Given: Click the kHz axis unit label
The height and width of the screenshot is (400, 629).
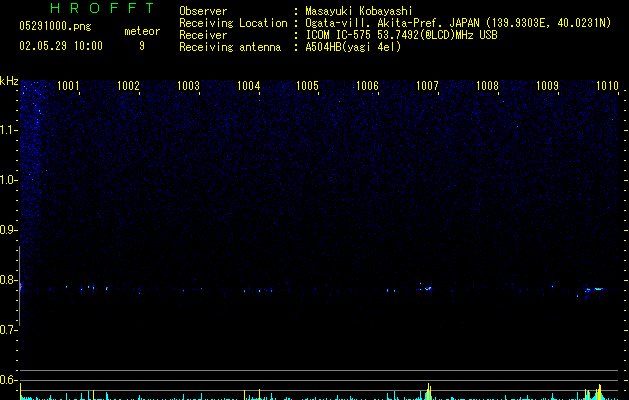Looking at the screenshot, I should [x=9, y=81].
